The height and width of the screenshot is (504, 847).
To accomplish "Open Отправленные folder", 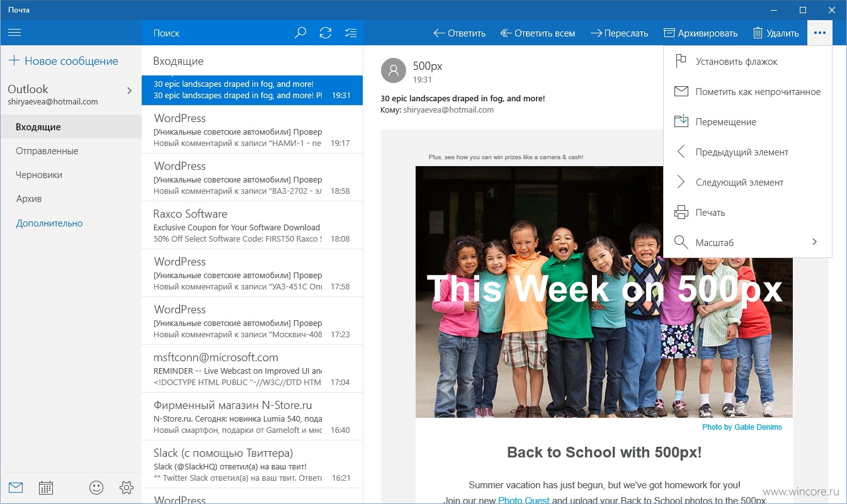I will (71, 151).
